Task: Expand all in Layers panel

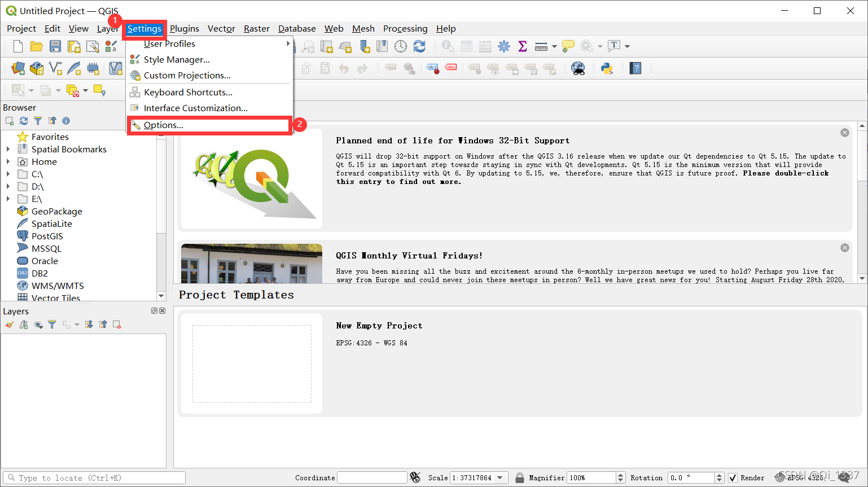Action: point(89,324)
